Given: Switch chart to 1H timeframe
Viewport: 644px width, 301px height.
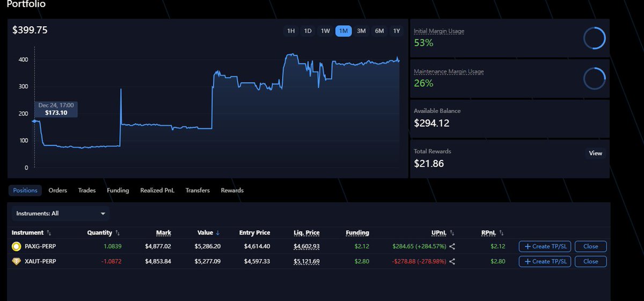Looking at the screenshot, I should click(291, 31).
